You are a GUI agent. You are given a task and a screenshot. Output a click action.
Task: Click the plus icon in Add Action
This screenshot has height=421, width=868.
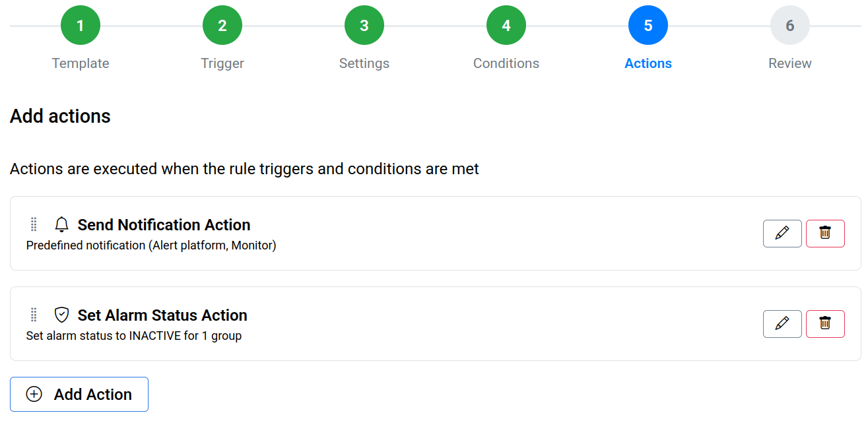[34, 395]
